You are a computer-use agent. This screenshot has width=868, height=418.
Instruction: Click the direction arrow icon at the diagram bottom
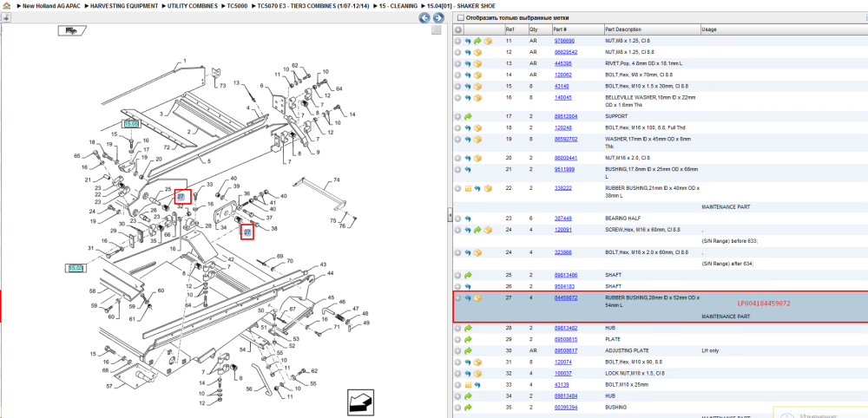(x=360, y=402)
